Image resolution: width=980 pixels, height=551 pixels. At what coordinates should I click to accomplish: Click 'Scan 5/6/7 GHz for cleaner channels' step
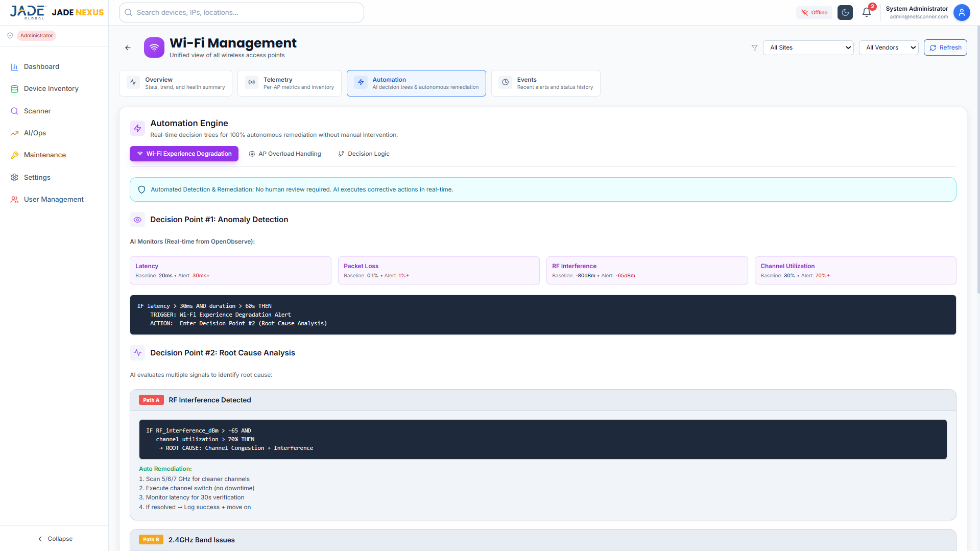pyautogui.click(x=195, y=479)
